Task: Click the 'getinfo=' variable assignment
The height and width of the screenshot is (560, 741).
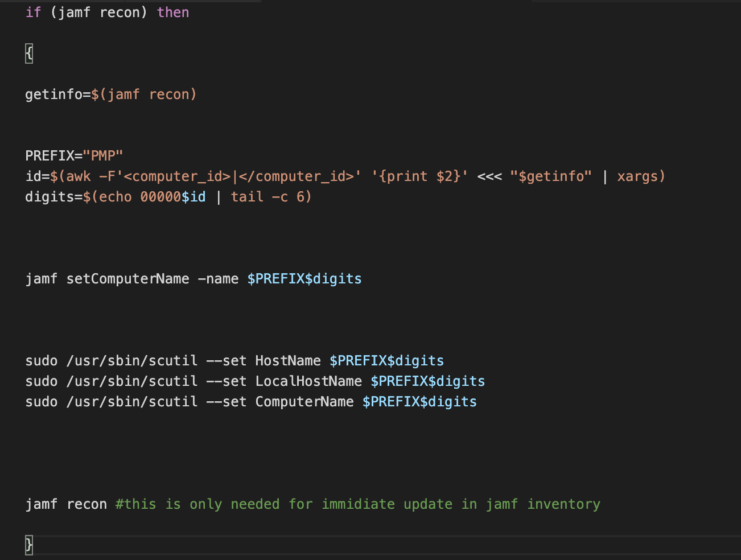Action: click(58, 94)
